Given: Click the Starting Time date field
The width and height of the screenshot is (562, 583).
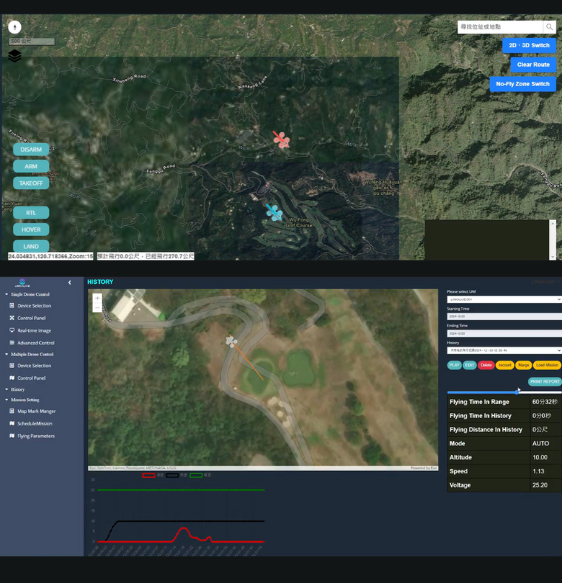Looking at the screenshot, I should (504, 316).
